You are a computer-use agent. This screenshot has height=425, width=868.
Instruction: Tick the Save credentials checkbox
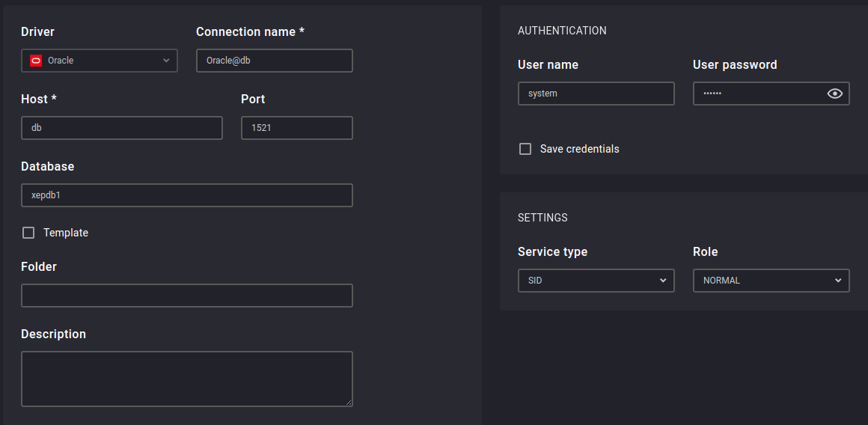[x=525, y=149]
